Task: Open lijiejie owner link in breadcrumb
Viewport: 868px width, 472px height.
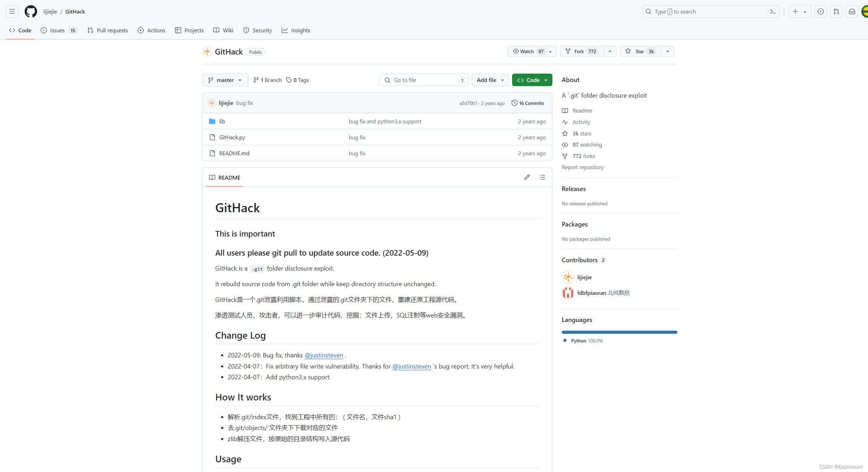Action: click(50, 11)
